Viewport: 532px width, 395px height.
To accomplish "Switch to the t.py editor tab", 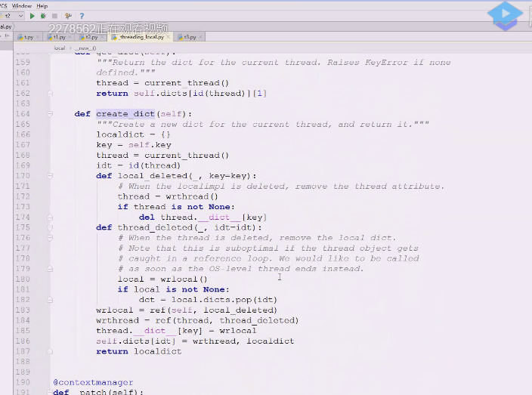I will click(x=29, y=37).
